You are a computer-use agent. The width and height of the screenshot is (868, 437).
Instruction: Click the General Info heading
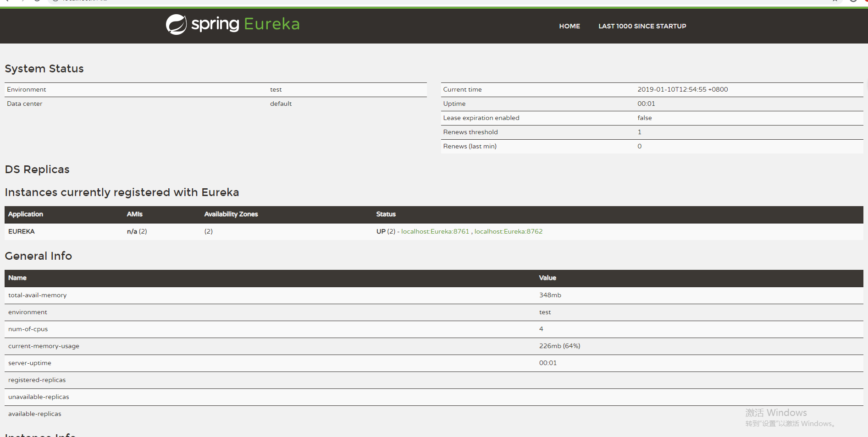point(39,256)
